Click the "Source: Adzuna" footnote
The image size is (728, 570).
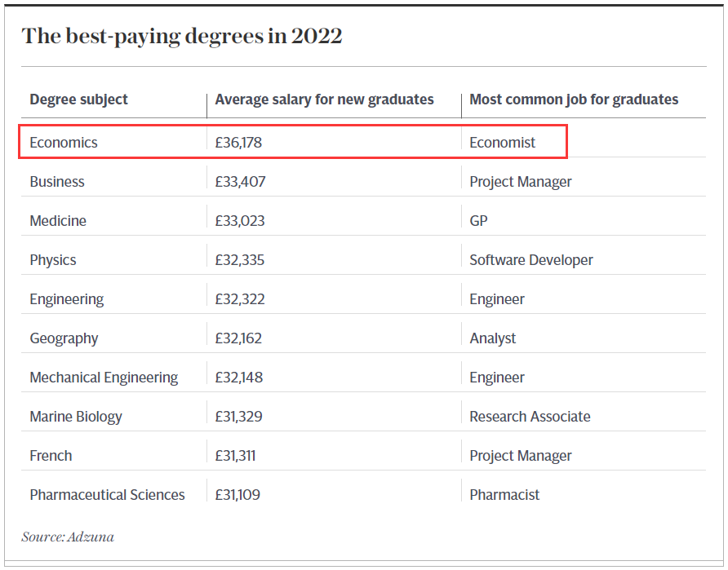[69, 537]
